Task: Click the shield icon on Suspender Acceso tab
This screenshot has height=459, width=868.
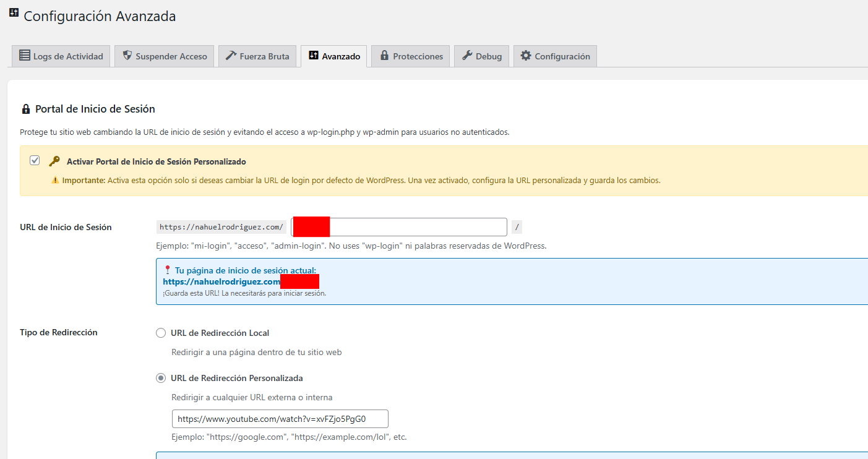Action: point(127,56)
